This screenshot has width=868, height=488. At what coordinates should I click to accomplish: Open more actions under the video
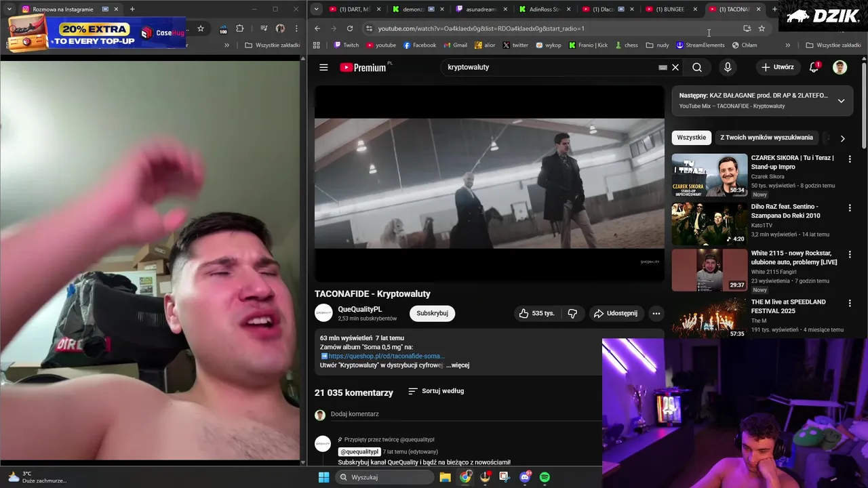[656, 313]
